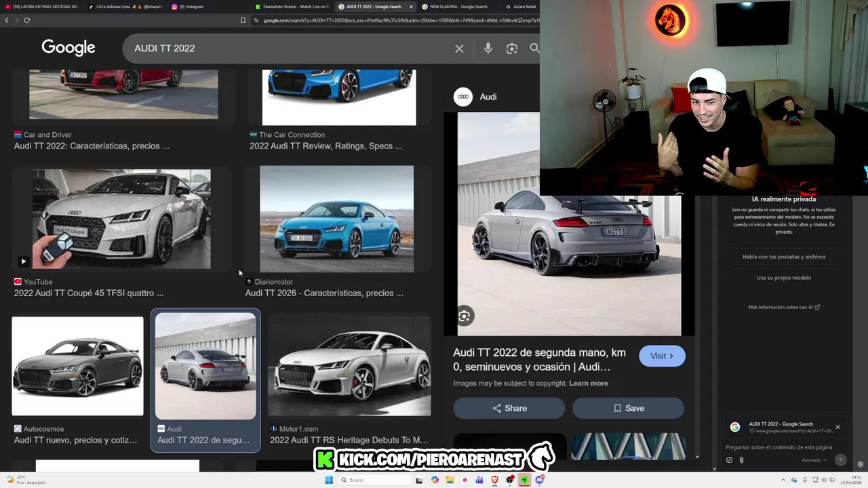Open Audi TT nuevo, precios y cotiz title
The width and height of the screenshot is (868, 488).
coord(75,440)
